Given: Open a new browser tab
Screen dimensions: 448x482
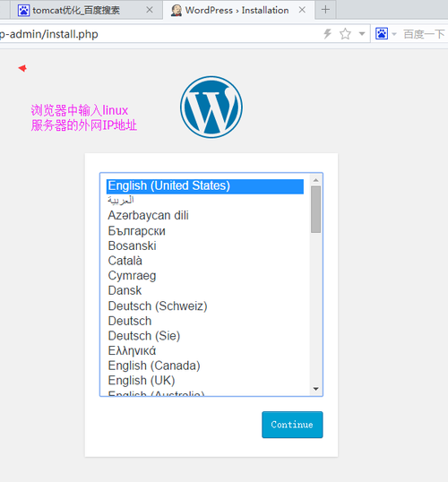Looking at the screenshot, I should 325,10.
